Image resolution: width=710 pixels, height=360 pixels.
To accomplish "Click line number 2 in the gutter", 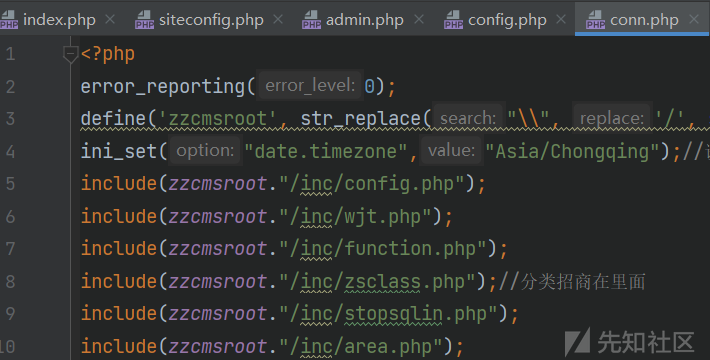I will (10, 86).
